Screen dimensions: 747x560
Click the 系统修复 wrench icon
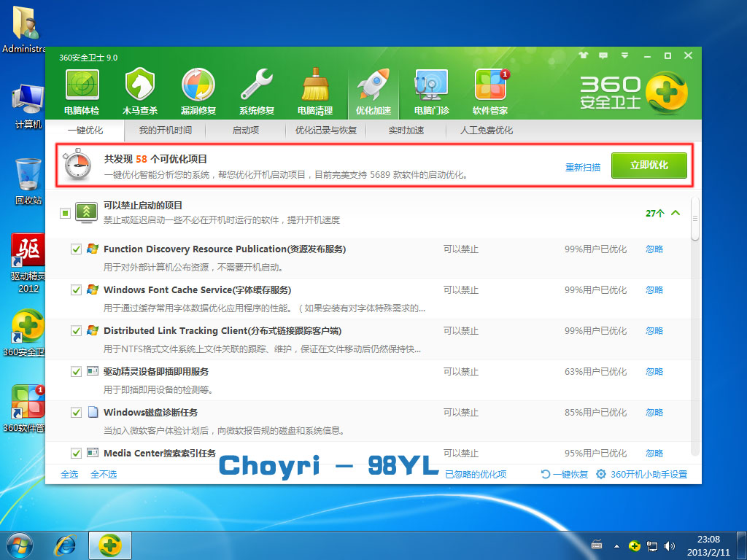[257, 93]
